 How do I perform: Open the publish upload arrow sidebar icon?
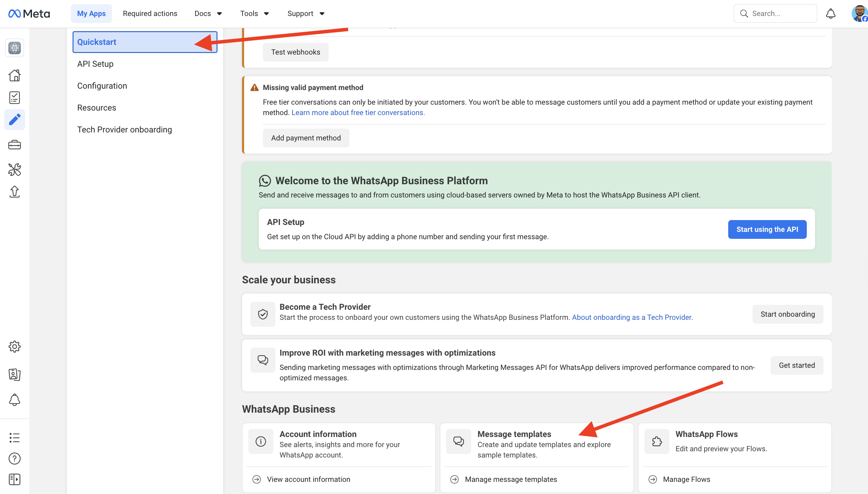[x=15, y=192]
